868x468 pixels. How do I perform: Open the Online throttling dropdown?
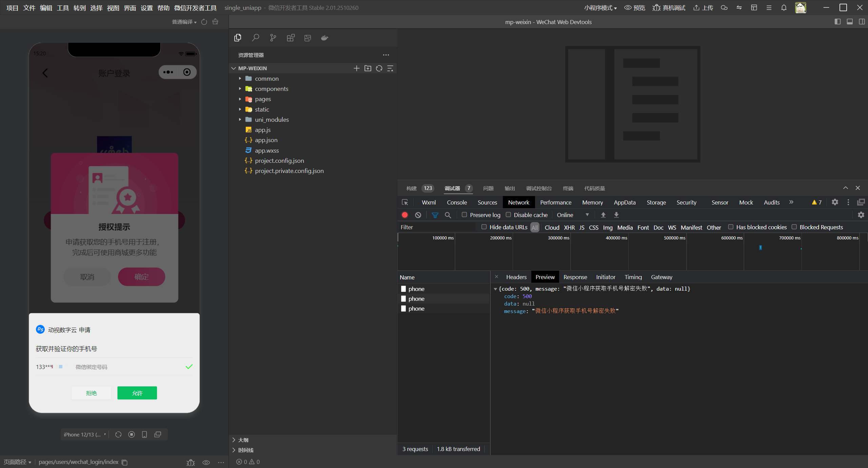[x=573, y=215]
